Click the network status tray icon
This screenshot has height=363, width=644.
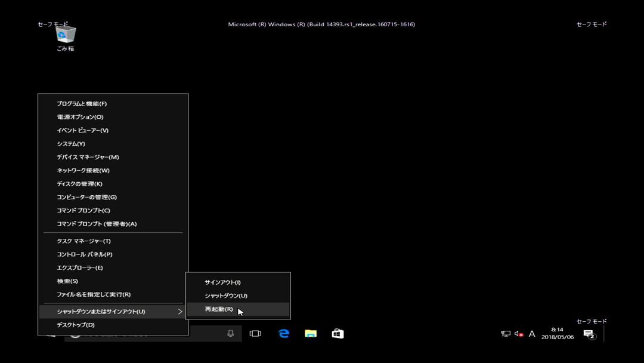[506, 334]
